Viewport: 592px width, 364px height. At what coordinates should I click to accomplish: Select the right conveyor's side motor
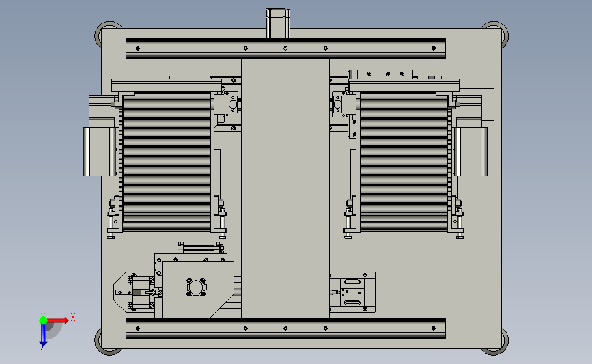coord(470,152)
